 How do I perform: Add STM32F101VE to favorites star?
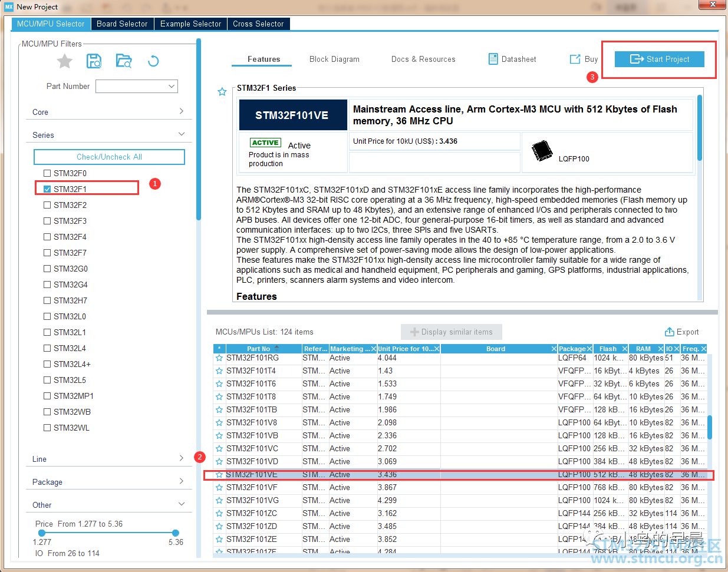(222, 92)
